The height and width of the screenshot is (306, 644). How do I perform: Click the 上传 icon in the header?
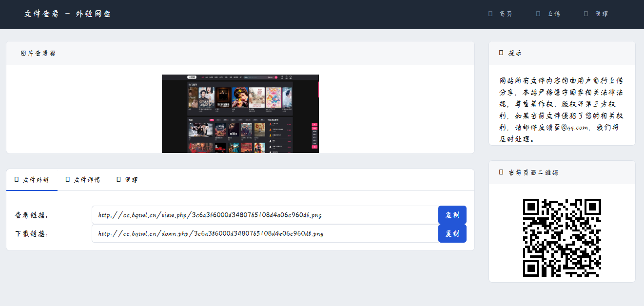(538, 14)
